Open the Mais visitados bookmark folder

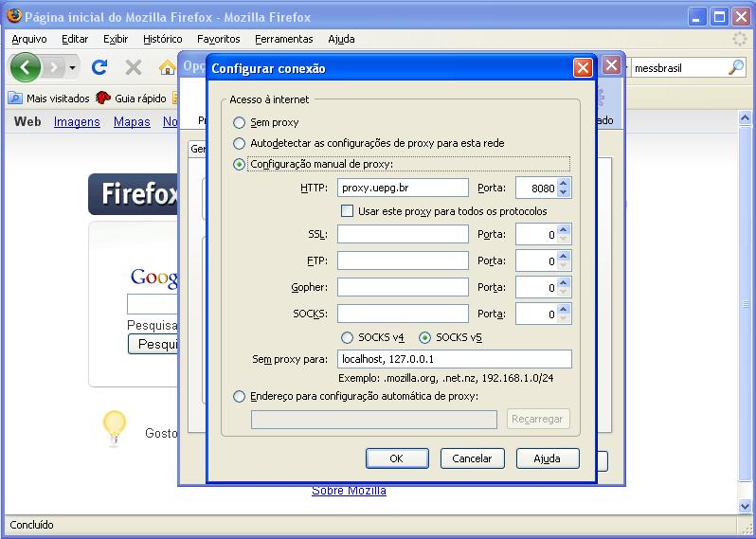coord(48,99)
